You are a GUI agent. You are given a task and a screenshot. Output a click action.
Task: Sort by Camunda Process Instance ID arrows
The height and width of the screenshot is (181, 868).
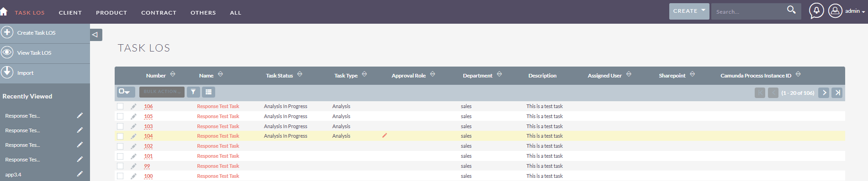(798, 74)
